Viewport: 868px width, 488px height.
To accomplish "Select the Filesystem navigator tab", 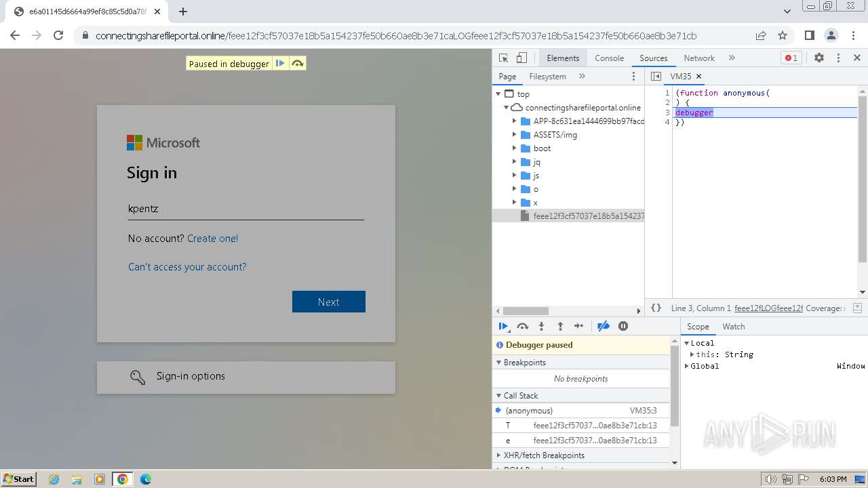I will (547, 77).
